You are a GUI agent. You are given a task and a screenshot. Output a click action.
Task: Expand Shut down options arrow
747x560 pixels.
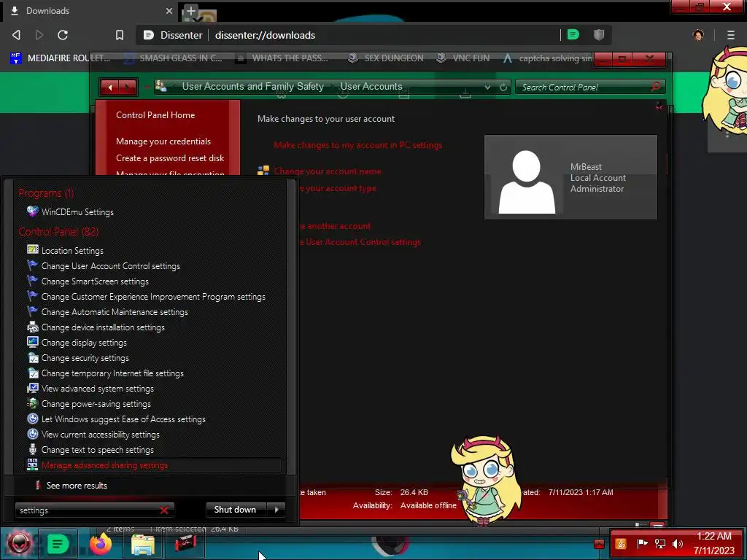276,510
